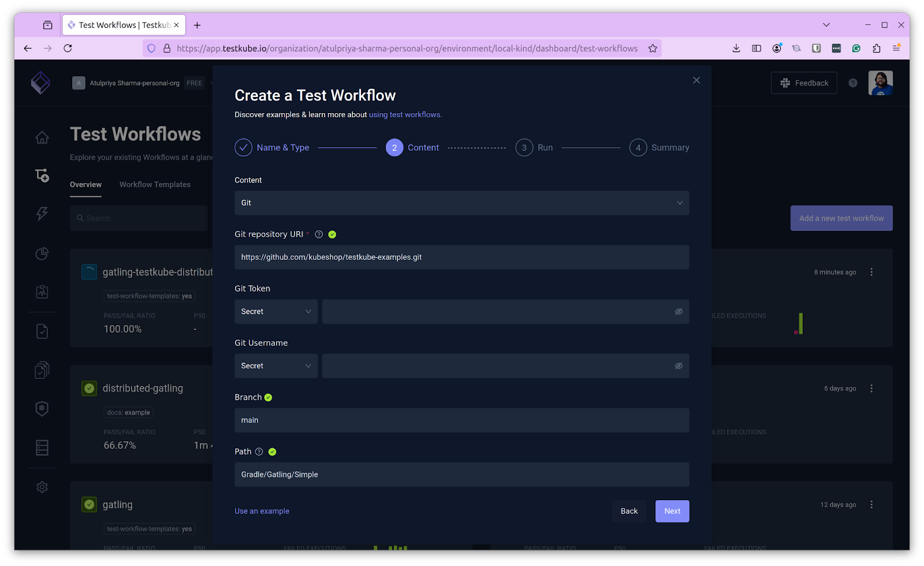Jump to the Run step

pyautogui.click(x=534, y=148)
